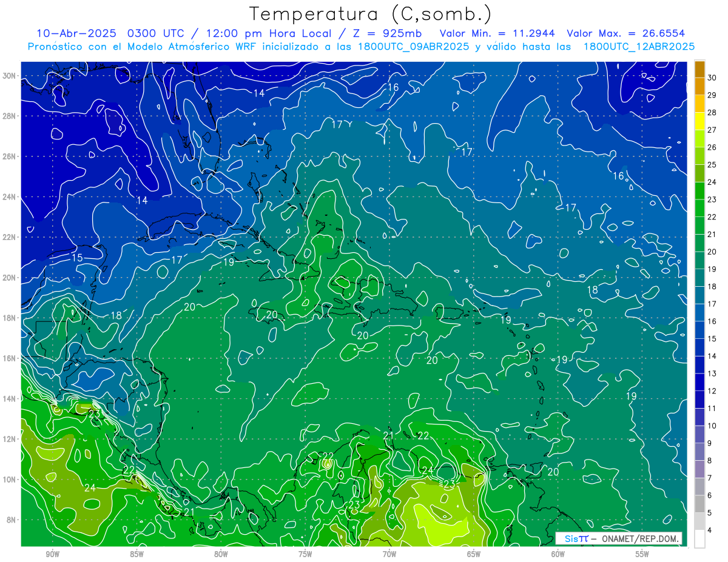Click the latitude label "24N"
This screenshot has height=562, width=728.
[x=10, y=197]
